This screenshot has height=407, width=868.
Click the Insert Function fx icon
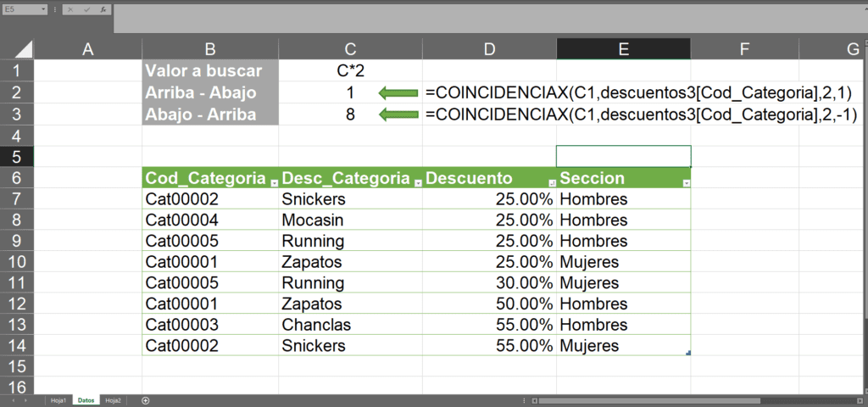[103, 9]
